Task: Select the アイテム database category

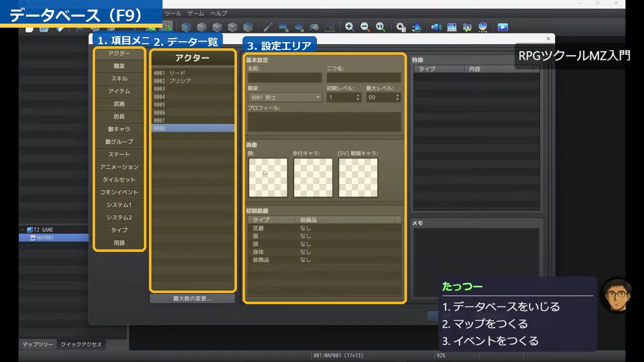Action: coord(119,91)
